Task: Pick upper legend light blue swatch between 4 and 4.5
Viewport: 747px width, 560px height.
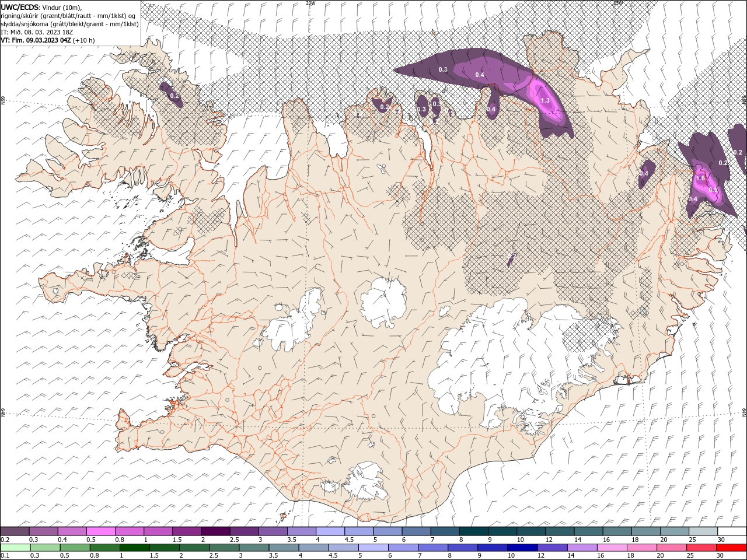Action: pyautogui.click(x=330, y=531)
